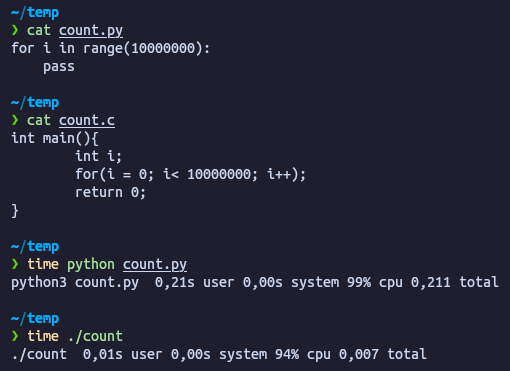
Task: Click the 'return 0;' line
Action: coord(110,192)
